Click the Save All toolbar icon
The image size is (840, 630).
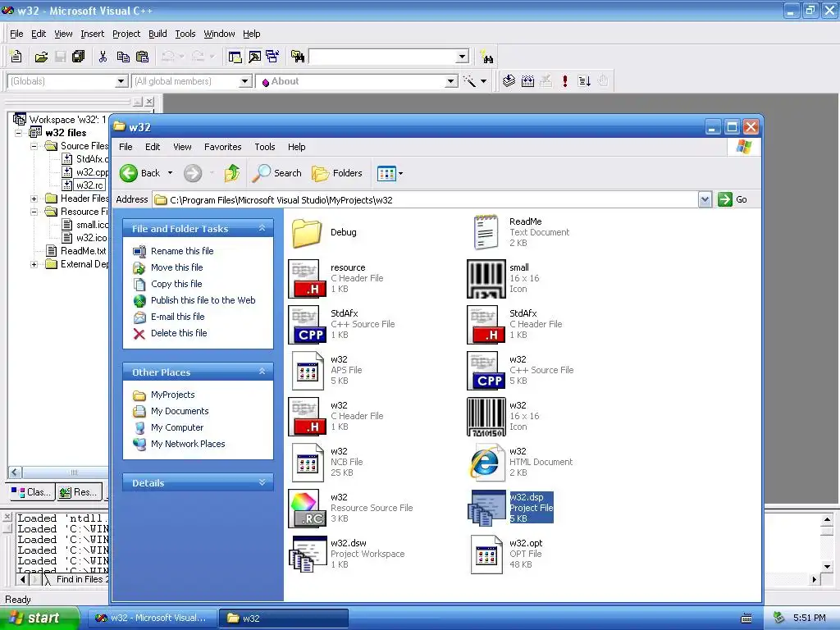79,57
